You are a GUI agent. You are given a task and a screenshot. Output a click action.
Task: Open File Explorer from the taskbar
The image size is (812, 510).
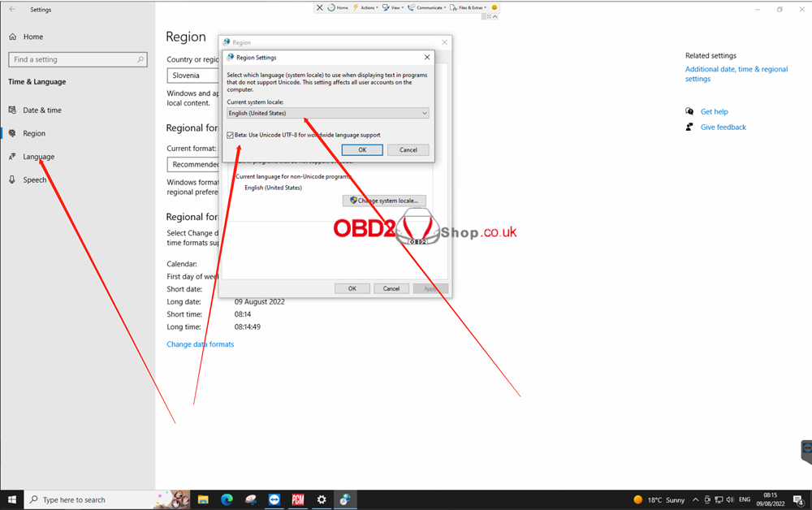(203, 499)
